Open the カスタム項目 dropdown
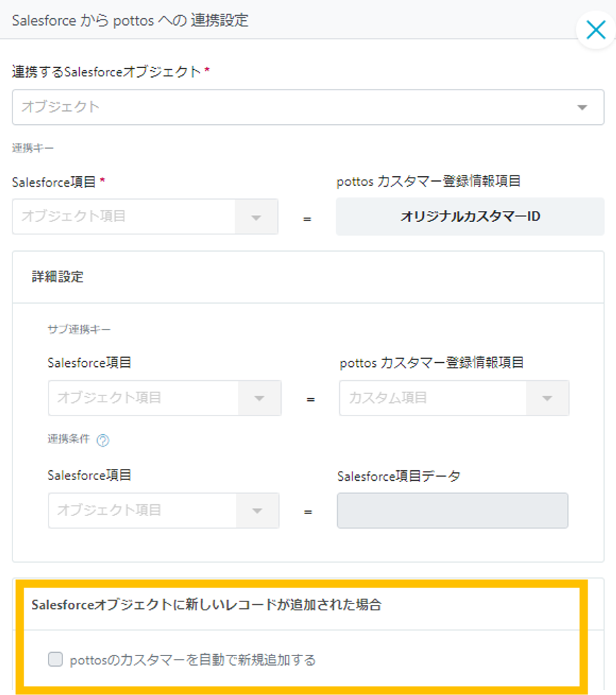 pyautogui.click(x=454, y=397)
